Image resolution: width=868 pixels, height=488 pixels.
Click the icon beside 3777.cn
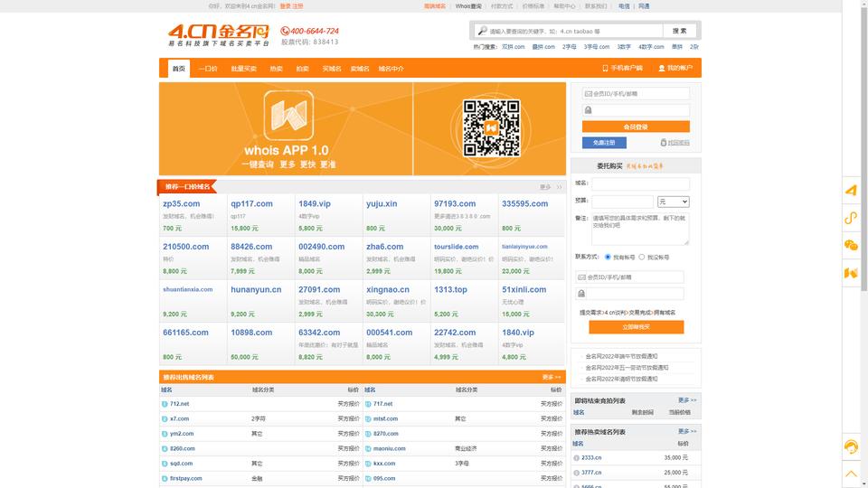(x=576, y=473)
